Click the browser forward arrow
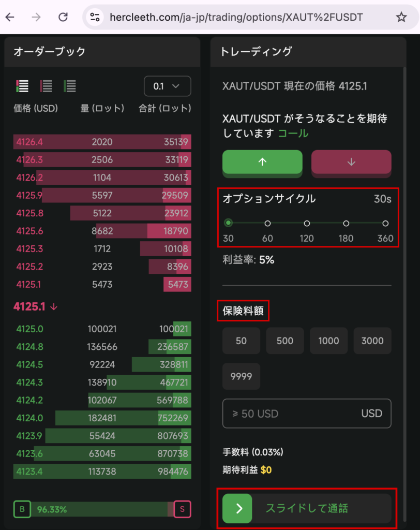 tap(36, 17)
